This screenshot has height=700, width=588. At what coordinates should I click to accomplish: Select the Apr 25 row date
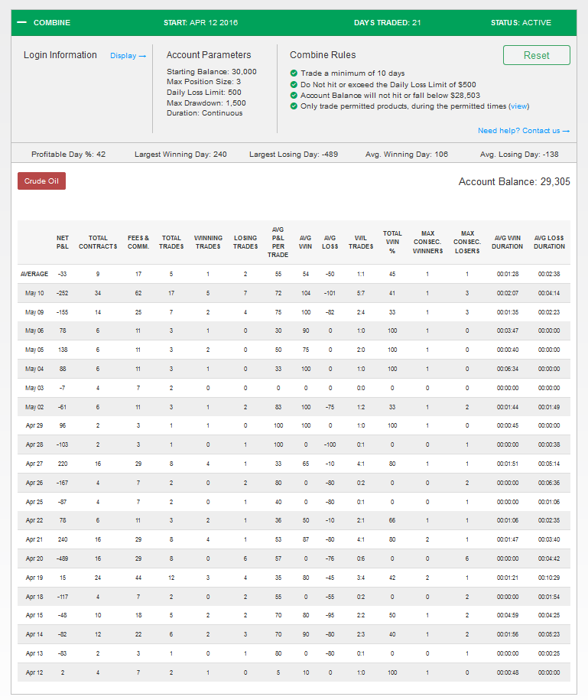[x=34, y=502]
